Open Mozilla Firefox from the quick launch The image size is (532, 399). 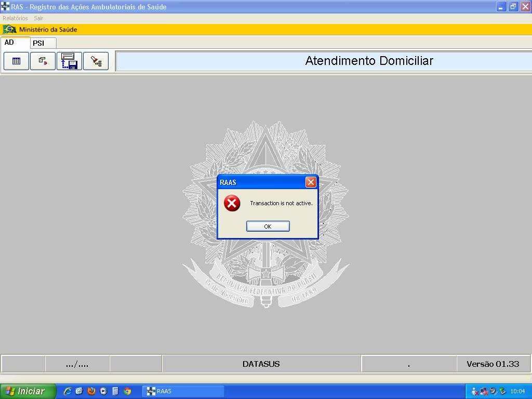[x=91, y=391]
